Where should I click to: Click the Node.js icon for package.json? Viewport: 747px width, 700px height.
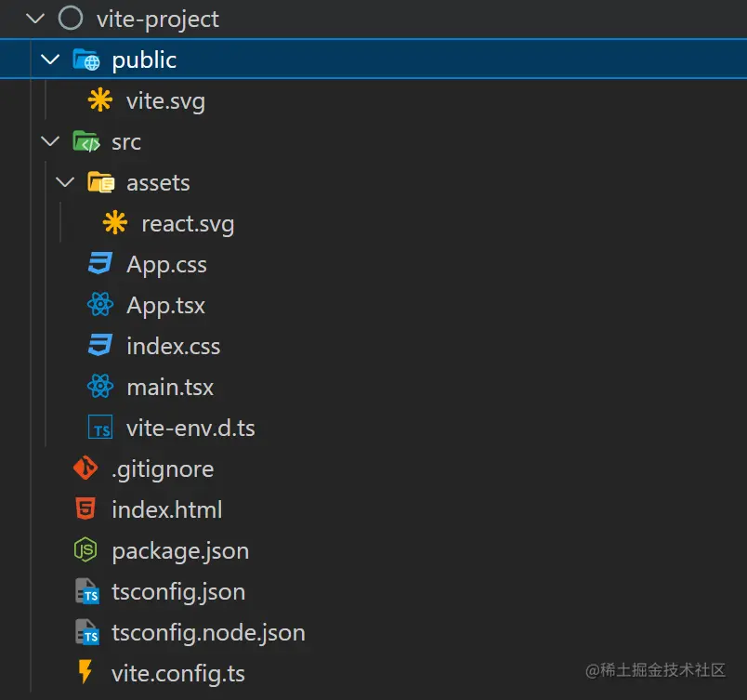coord(85,550)
